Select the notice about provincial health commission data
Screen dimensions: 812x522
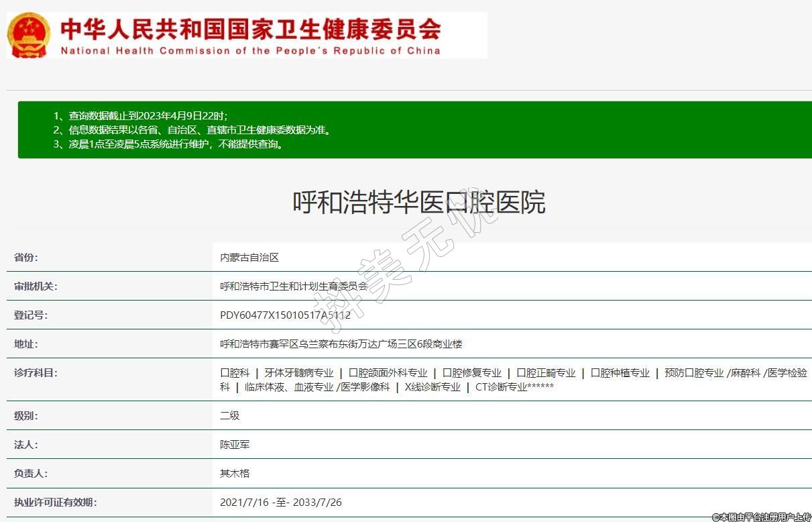pyautogui.click(x=192, y=130)
